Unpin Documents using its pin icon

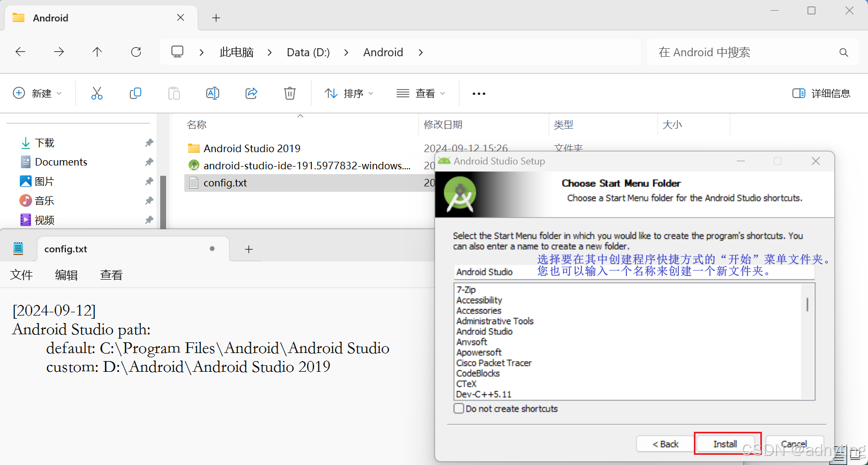149,162
